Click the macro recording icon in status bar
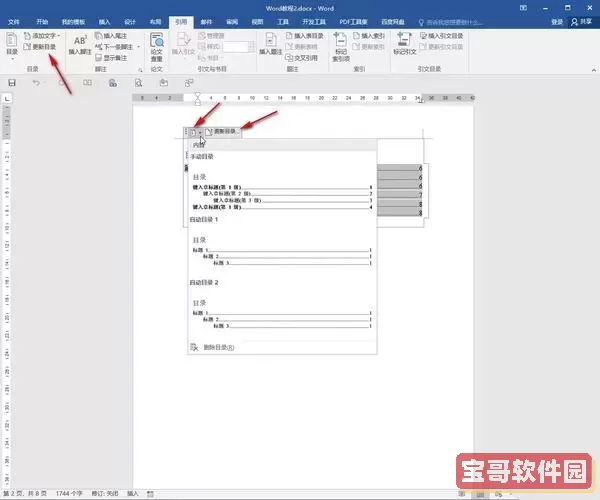The height and width of the screenshot is (500, 600). [150, 494]
